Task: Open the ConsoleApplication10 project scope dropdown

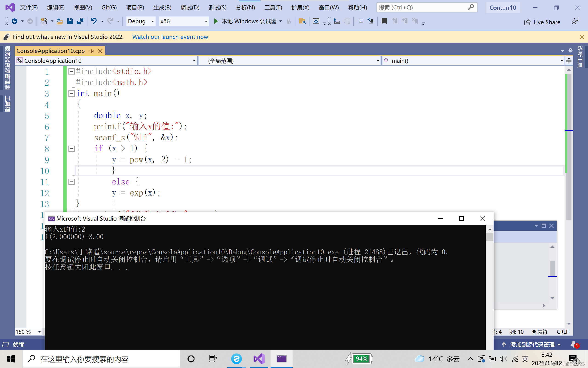Action: (106, 60)
